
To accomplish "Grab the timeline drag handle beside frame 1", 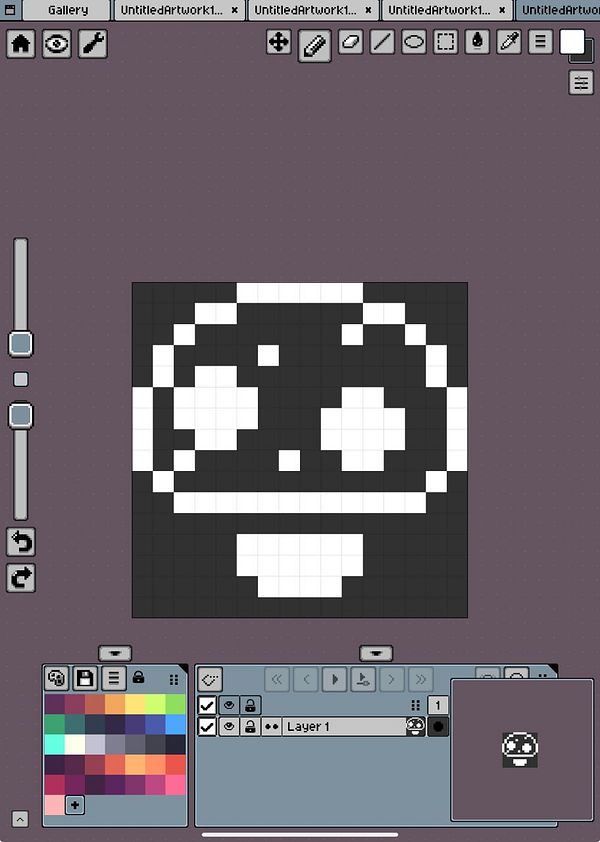I will 415,705.
